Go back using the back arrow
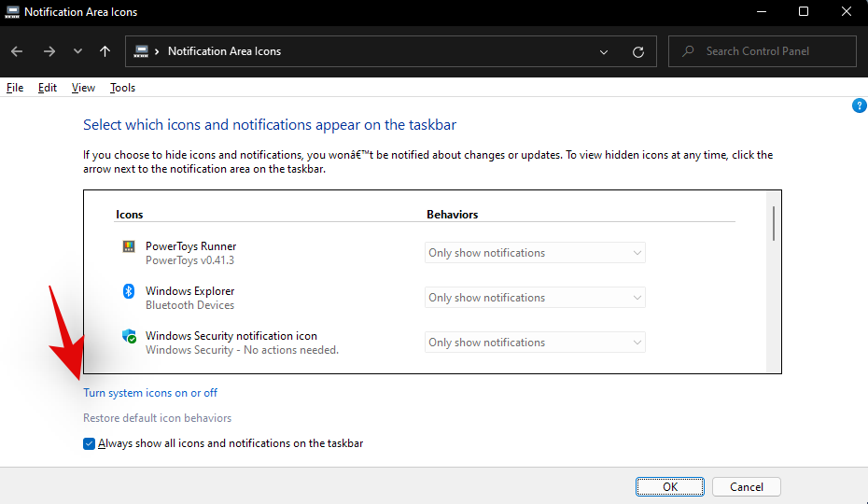Screen dimensions: 868x504 (x=17, y=51)
